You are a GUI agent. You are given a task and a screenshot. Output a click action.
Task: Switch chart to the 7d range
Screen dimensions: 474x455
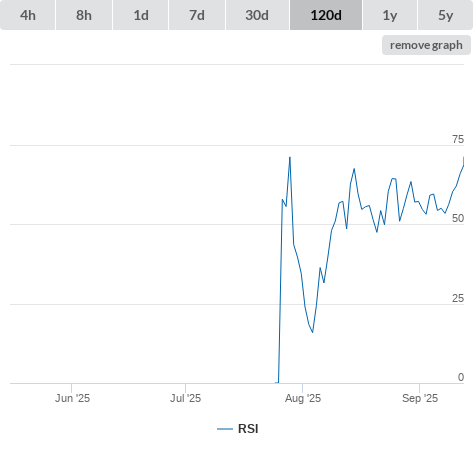(x=197, y=15)
